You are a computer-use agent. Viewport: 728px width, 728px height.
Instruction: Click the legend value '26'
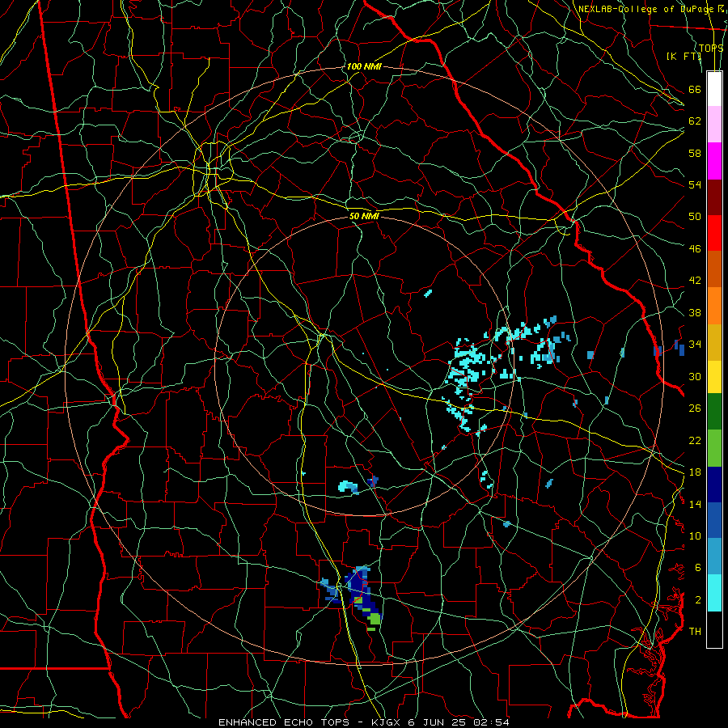point(695,408)
